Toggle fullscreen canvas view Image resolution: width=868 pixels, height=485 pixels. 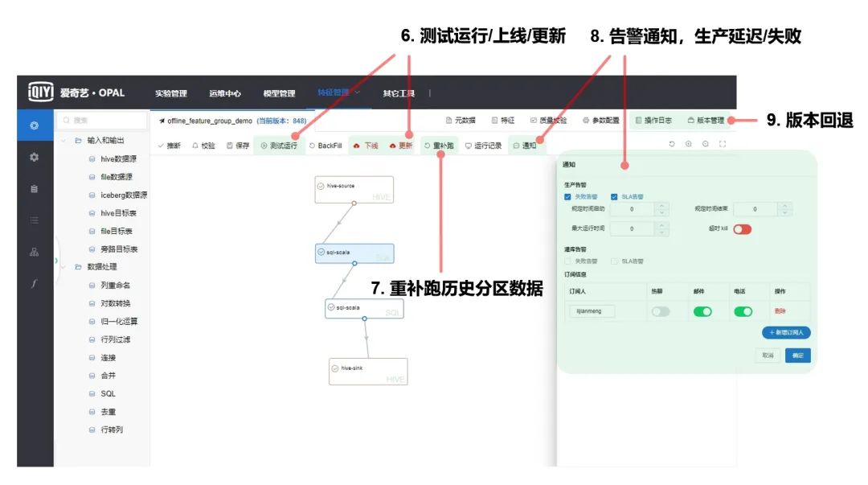[723, 143]
